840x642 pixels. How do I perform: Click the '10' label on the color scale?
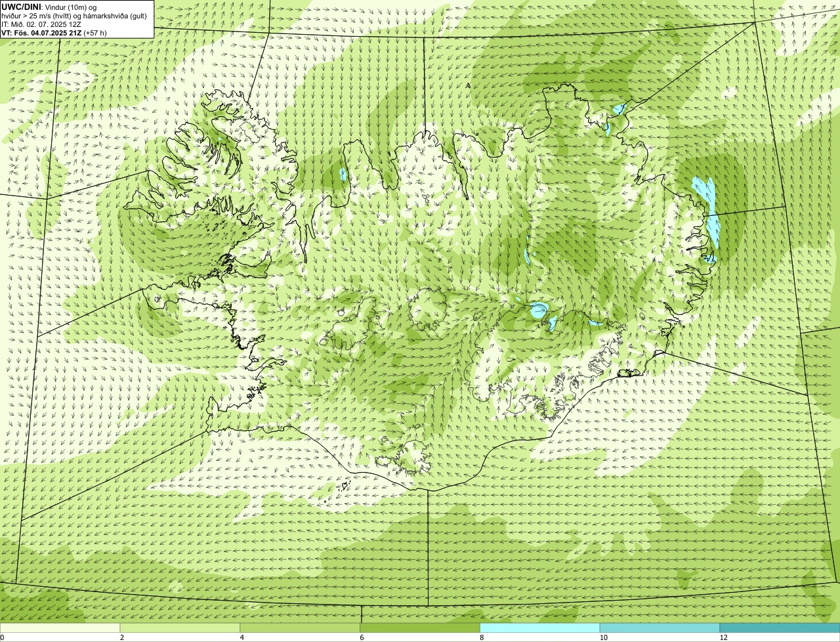[x=602, y=637]
